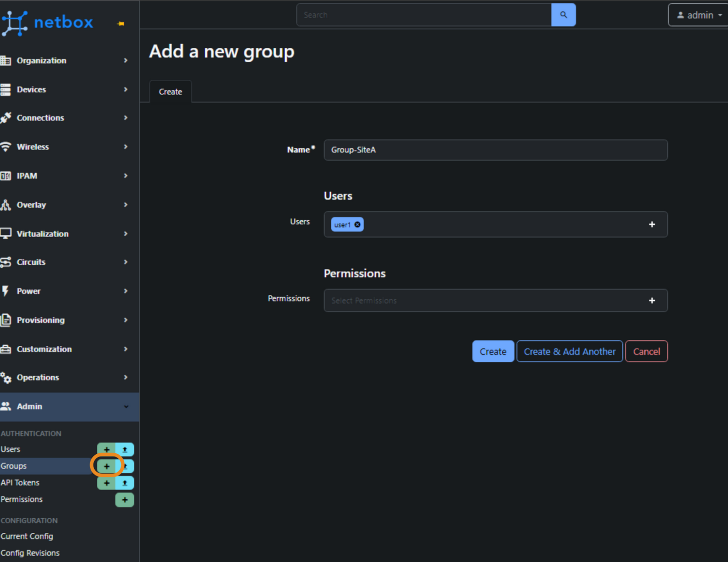Click the green plus next to API Tokens
The width and height of the screenshot is (728, 562).
106,483
